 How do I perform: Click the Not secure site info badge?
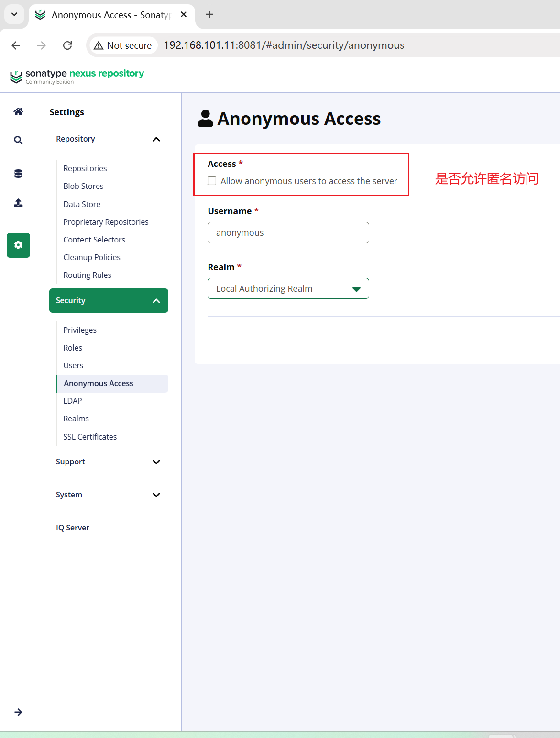point(123,45)
